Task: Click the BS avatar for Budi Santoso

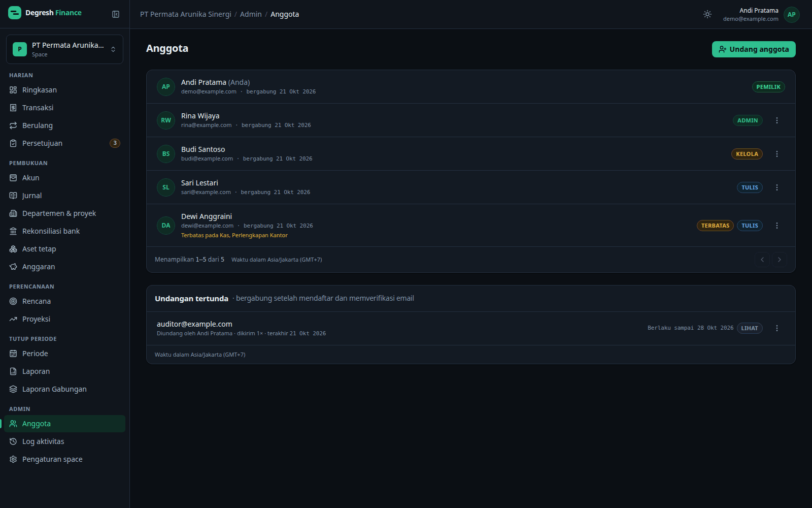Action: click(166, 154)
